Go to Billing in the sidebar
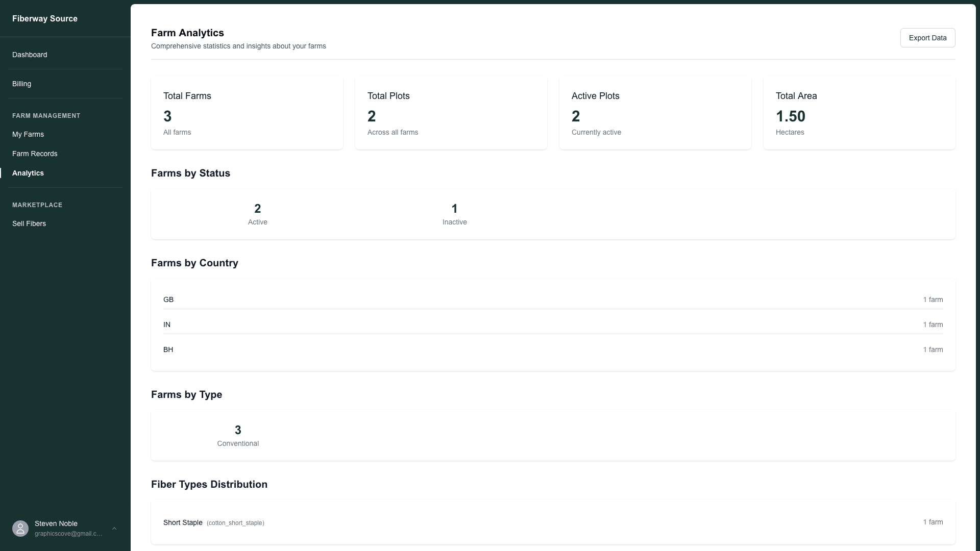980x551 pixels. 21,84
